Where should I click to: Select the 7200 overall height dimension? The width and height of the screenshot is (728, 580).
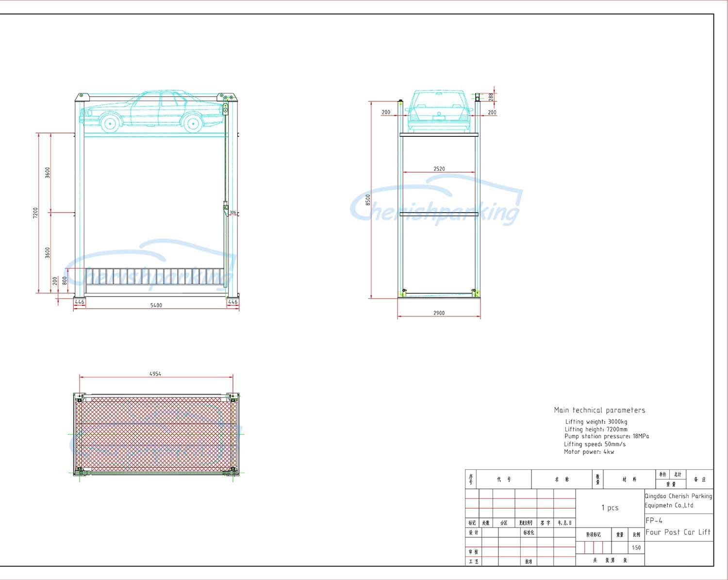pos(35,213)
